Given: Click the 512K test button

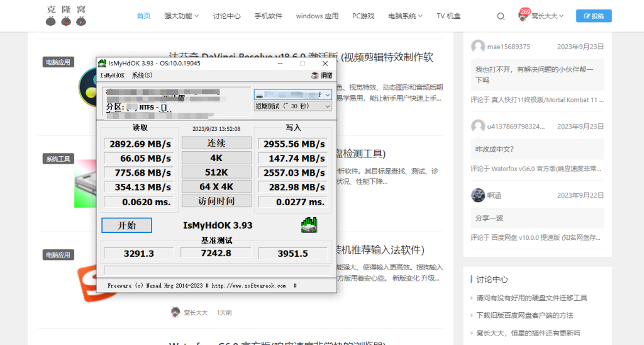Looking at the screenshot, I should point(216,172).
